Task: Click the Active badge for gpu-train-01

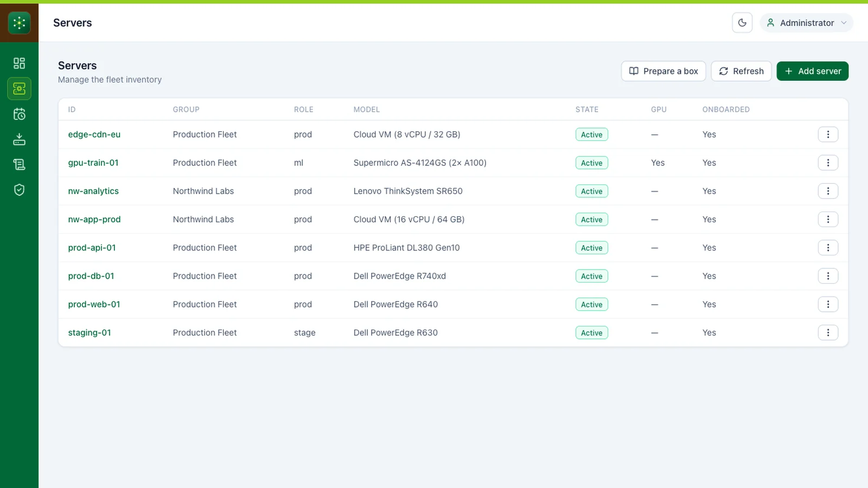Action: [591, 163]
